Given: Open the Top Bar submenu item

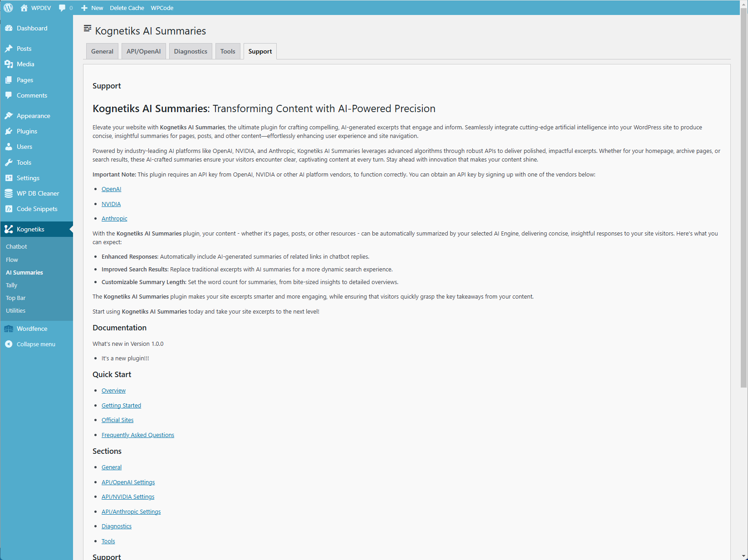Looking at the screenshot, I should point(15,298).
